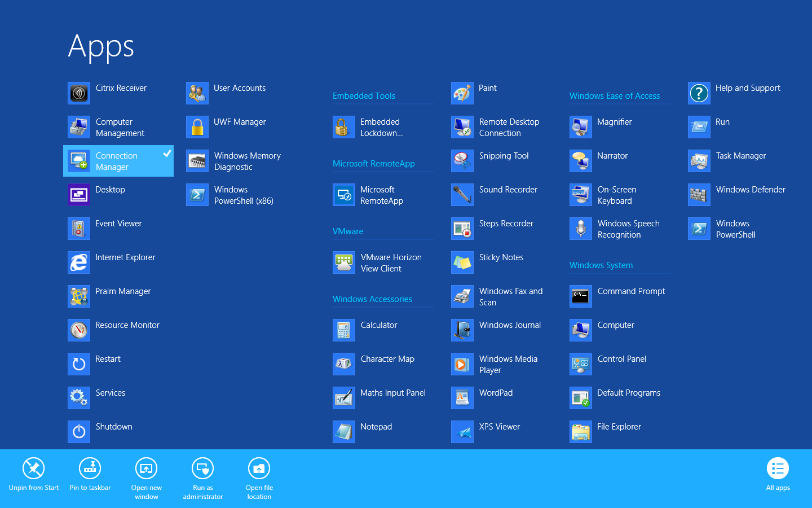This screenshot has width=812, height=508.
Task: Click Pin to taskbar button
Action: click(90, 475)
